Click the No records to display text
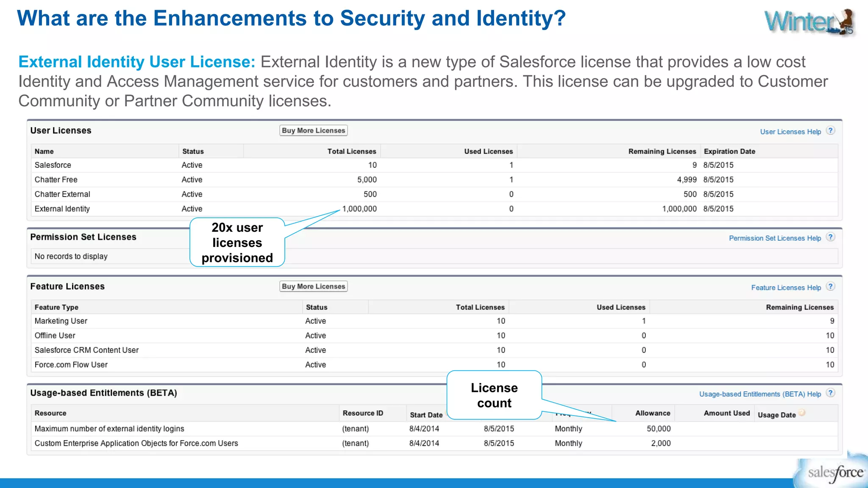Image resolution: width=868 pixels, height=488 pixels. [x=71, y=256]
